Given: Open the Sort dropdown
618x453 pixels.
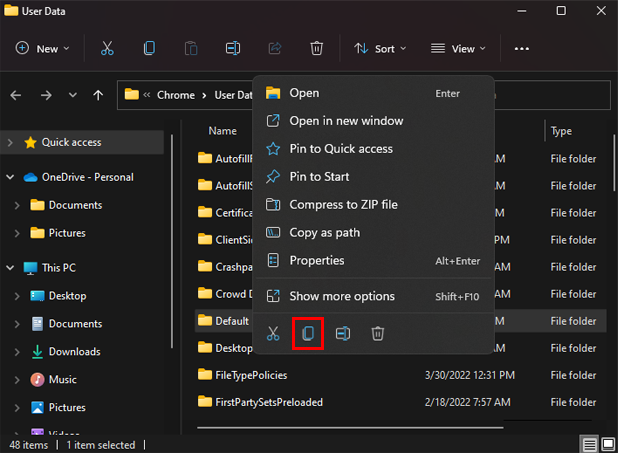Looking at the screenshot, I should click(x=379, y=48).
